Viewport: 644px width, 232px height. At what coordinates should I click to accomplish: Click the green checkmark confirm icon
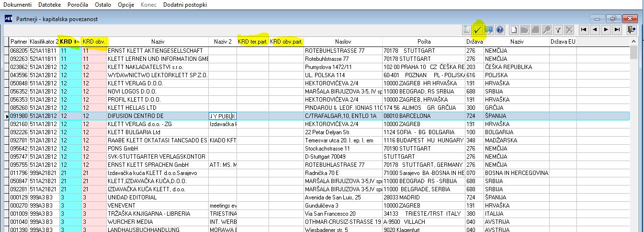477,30
